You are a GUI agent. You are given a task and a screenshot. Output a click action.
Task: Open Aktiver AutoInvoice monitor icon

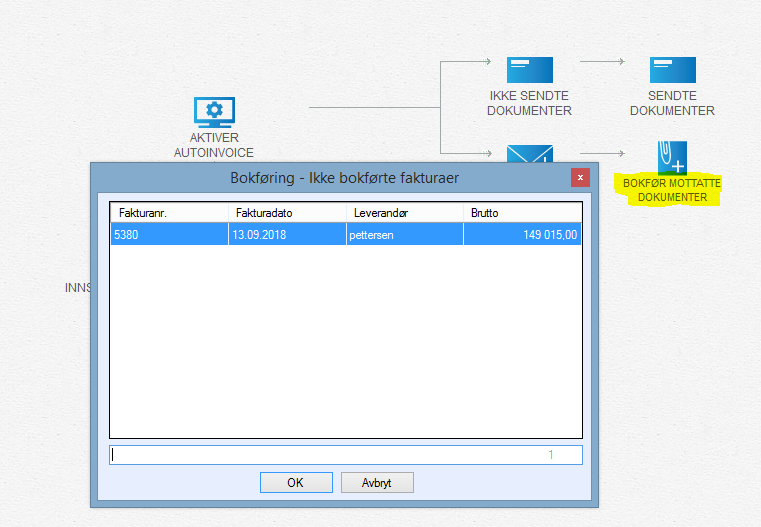tap(214, 112)
